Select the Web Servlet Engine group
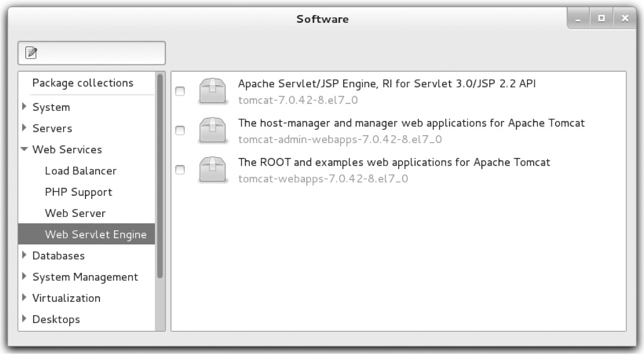The image size is (644, 354). click(x=87, y=234)
